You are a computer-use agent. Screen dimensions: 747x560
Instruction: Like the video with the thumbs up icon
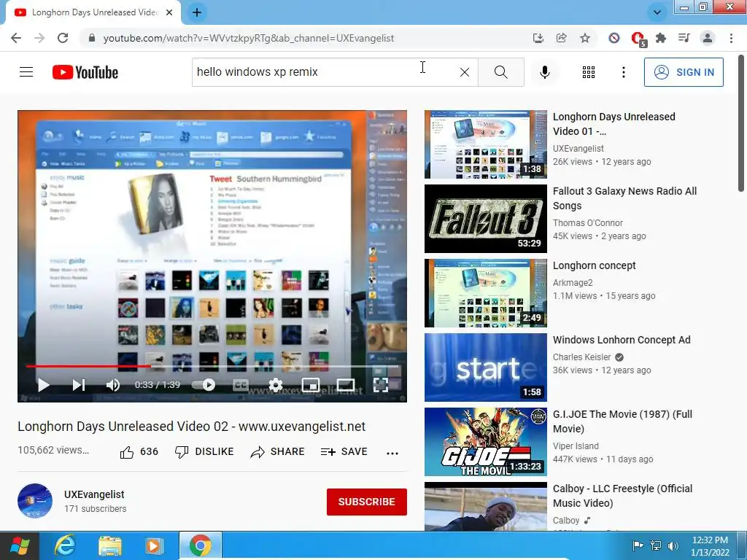click(x=127, y=452)
